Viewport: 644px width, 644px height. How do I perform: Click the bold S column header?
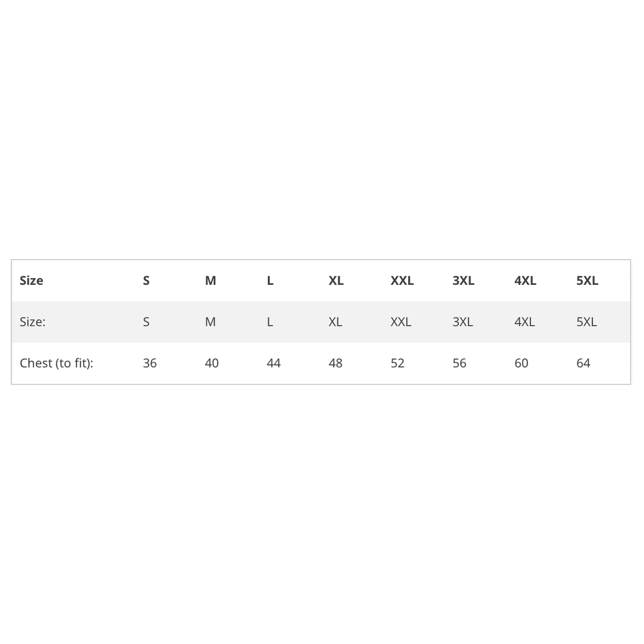147,280
